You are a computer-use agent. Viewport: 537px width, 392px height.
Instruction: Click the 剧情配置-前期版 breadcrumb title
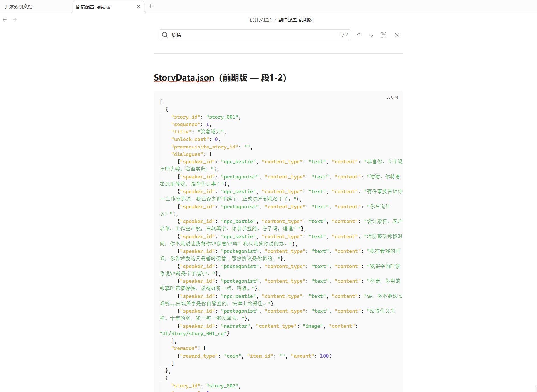tap(295, 20)
